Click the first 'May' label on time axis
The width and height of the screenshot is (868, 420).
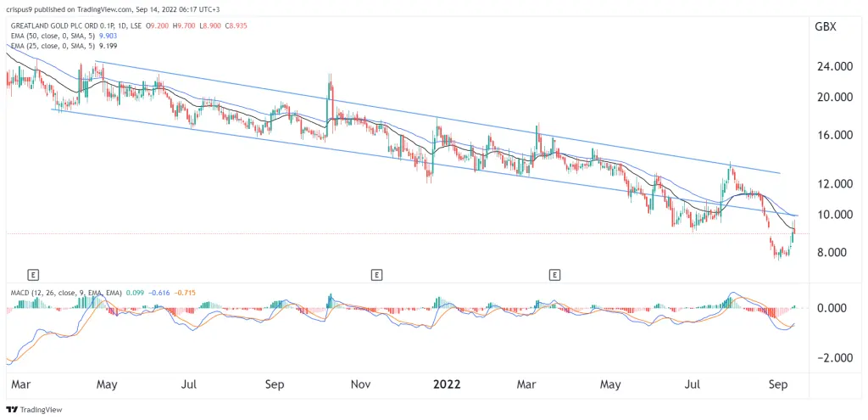click(106, 384)
